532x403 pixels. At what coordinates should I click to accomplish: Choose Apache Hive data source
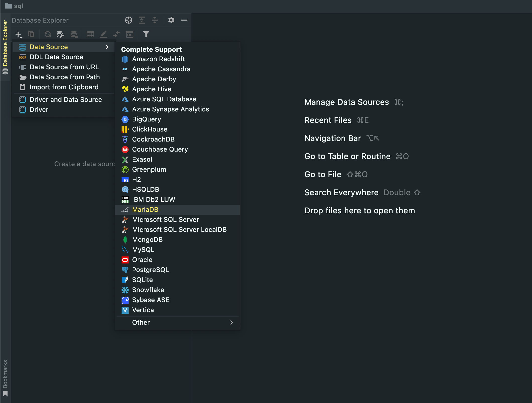(177, 89)
